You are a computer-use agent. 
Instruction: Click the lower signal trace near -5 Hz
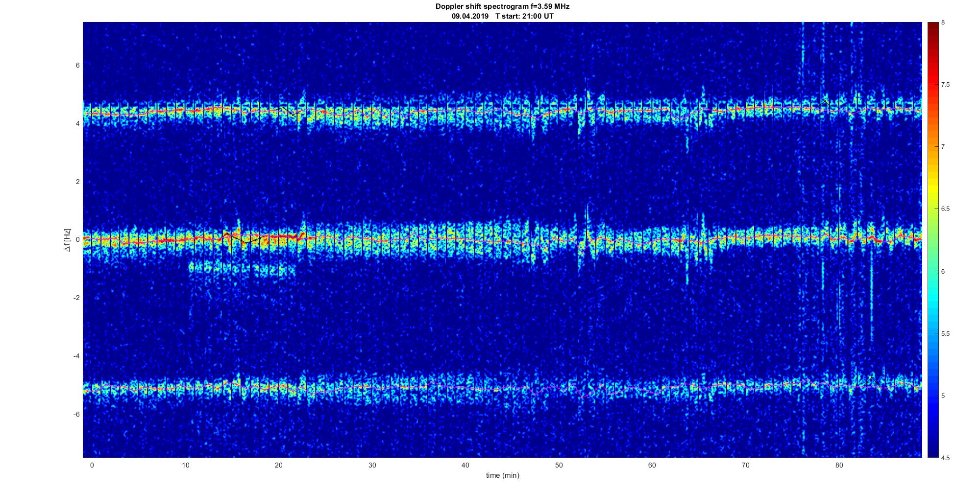click(x=502, y=387)
